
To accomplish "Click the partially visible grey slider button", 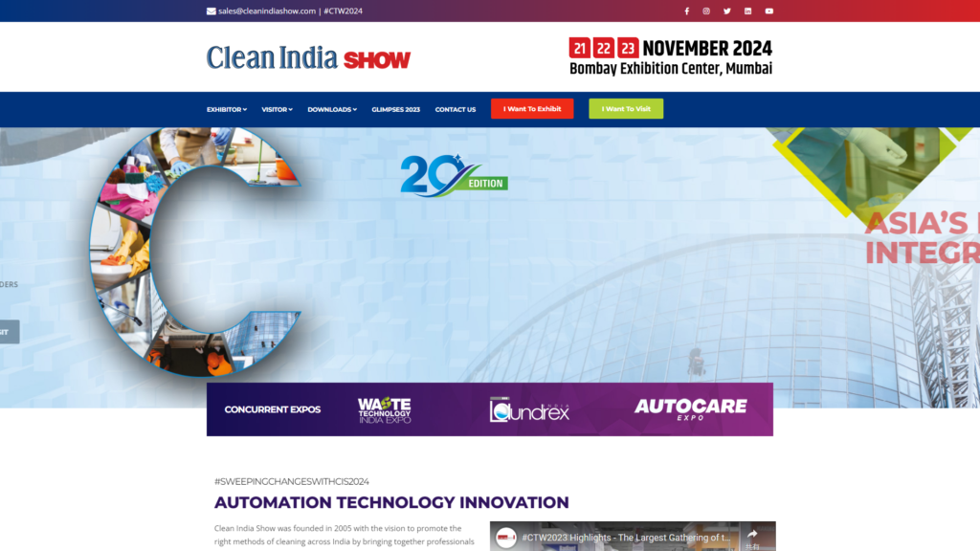I will [x=10, y=332].
